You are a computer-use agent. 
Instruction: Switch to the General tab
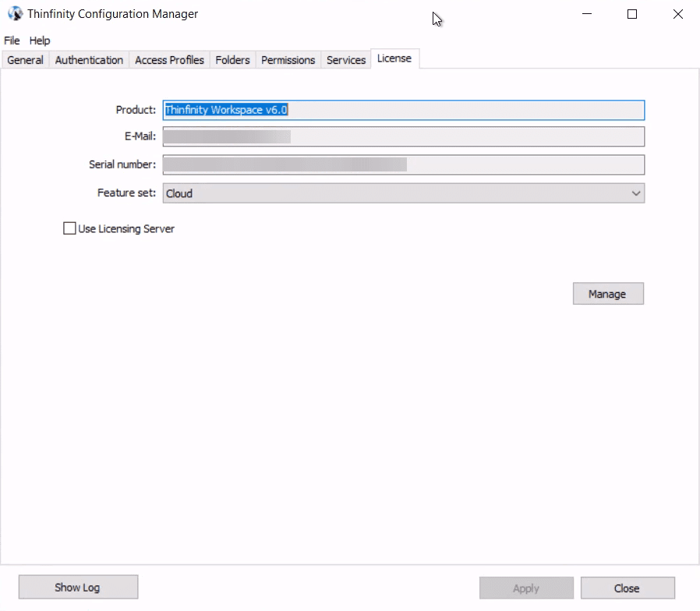click(x=25, y=59)
